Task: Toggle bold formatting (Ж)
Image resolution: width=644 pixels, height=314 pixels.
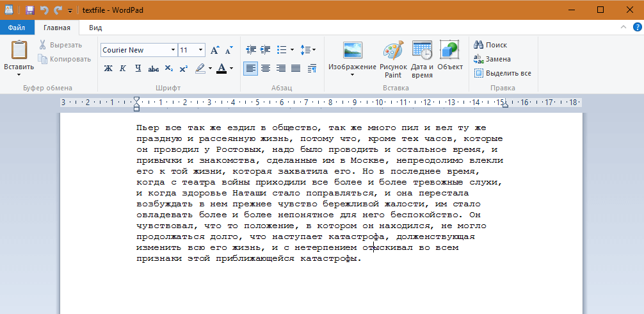Action: [x=108, y=68]
